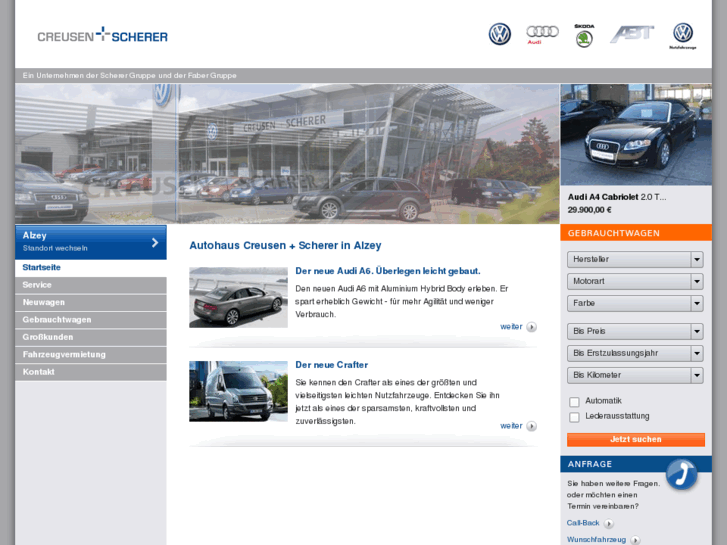The height and width of the screenshot is (545, 727).
Task: Open the Farbe dropdown
Action: [635, 303]
